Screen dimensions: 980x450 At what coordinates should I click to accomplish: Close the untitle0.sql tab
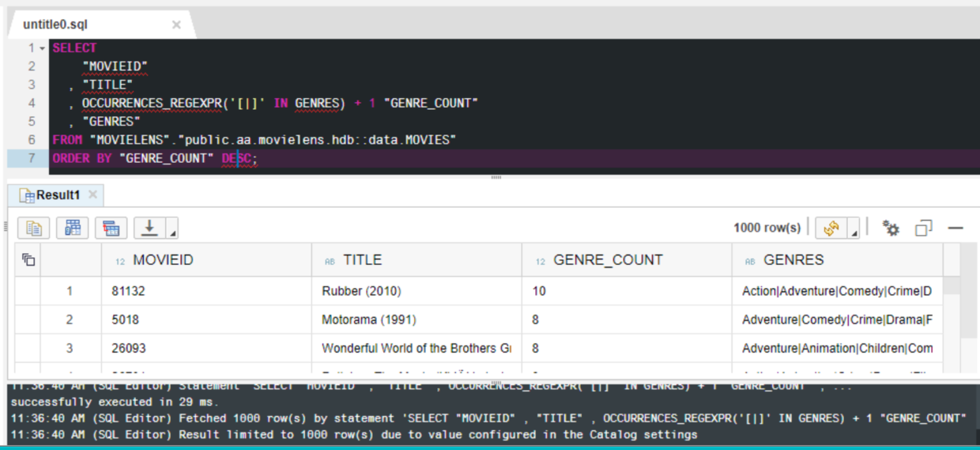tap(176, 25)
